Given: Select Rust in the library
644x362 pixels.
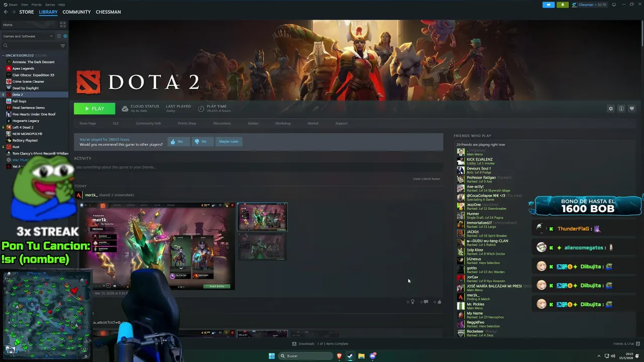Looking at the screenshot, I should (16, 147).
